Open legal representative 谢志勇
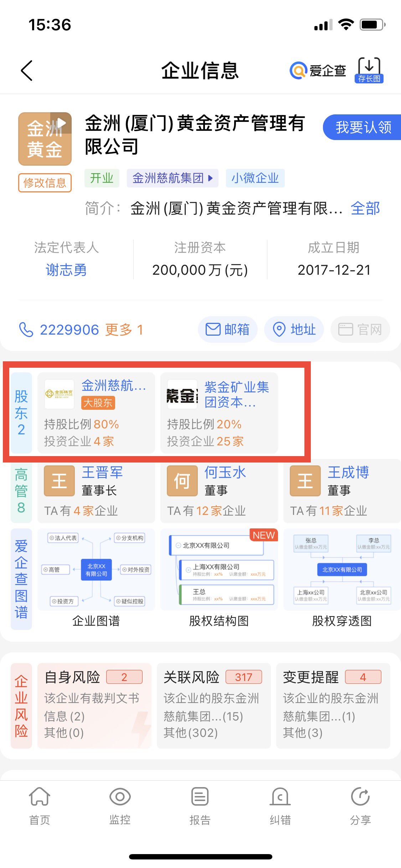This screenshot has height=868, width=401. tap(66, 270)
